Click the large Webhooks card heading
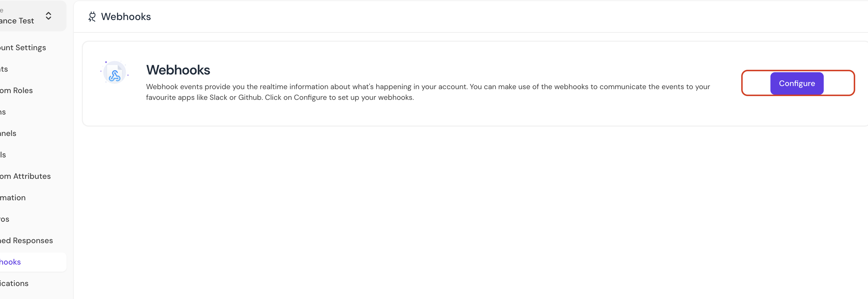This screenshot has width=868, height=299. click(x=178, y=70)
